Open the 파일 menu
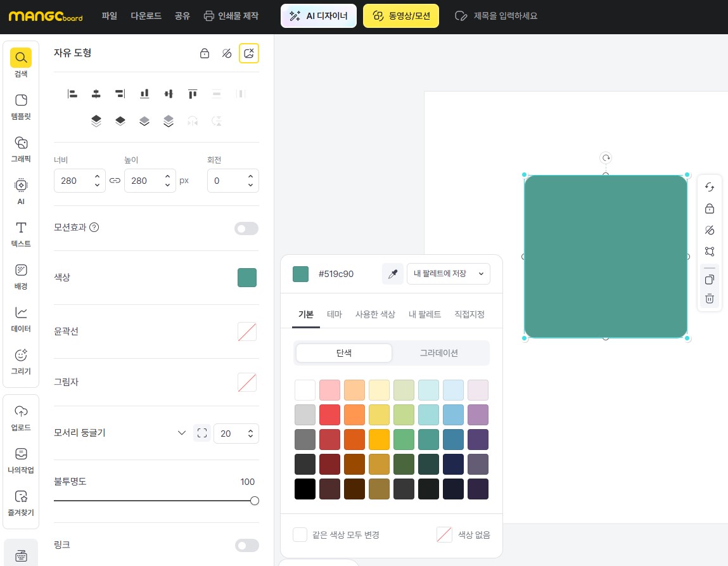728x566 pixels. coord(110,16)
